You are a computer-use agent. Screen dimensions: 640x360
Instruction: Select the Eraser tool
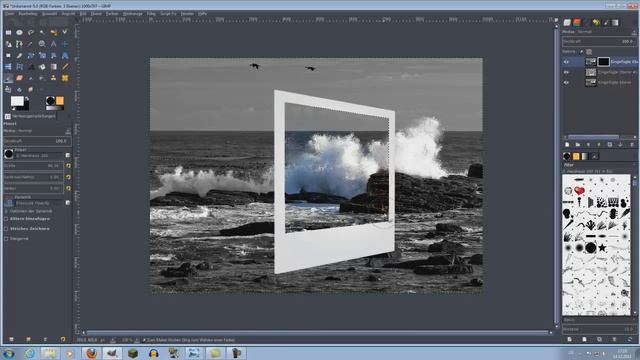19,78
